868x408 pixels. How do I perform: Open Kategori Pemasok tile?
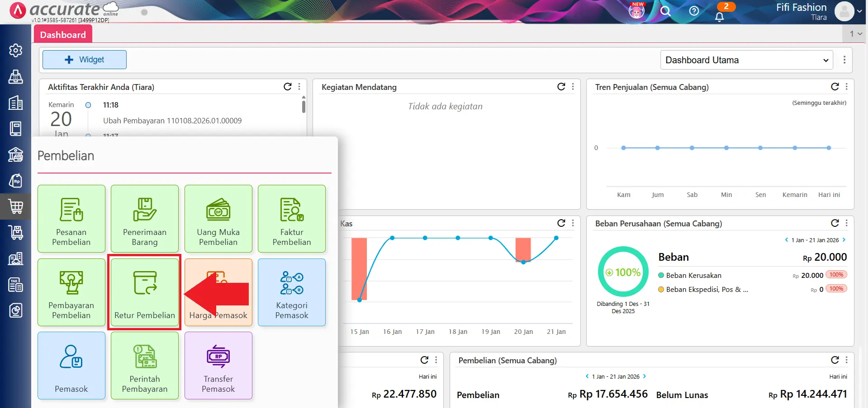[292, 292]
